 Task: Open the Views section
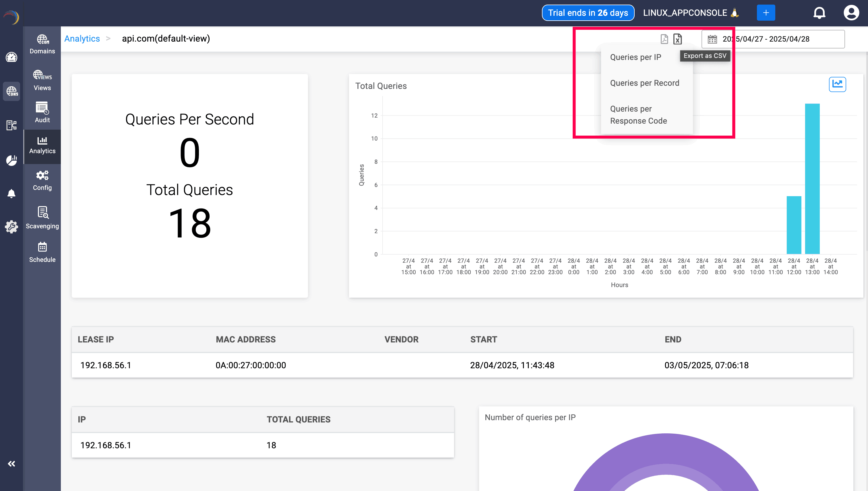click(42, 81)
